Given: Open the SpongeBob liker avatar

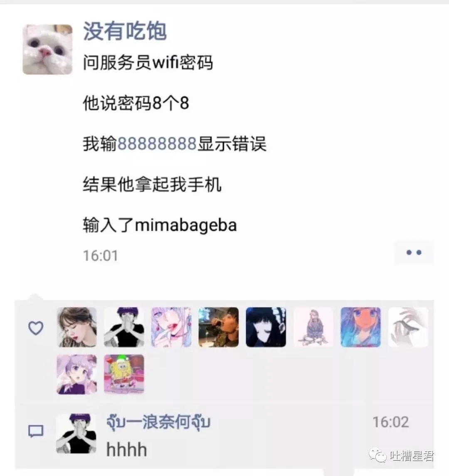Looking at the screenshot, I should click(124, 374).
